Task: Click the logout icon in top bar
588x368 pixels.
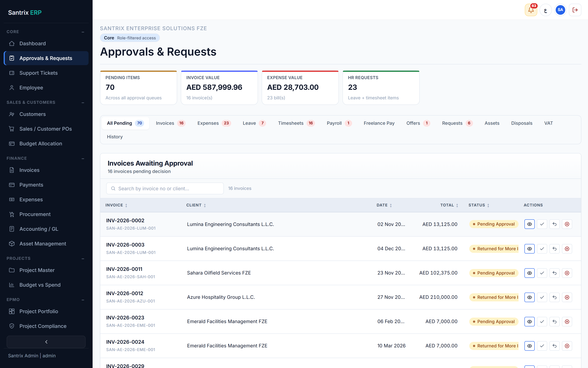Action: [575, 10]
